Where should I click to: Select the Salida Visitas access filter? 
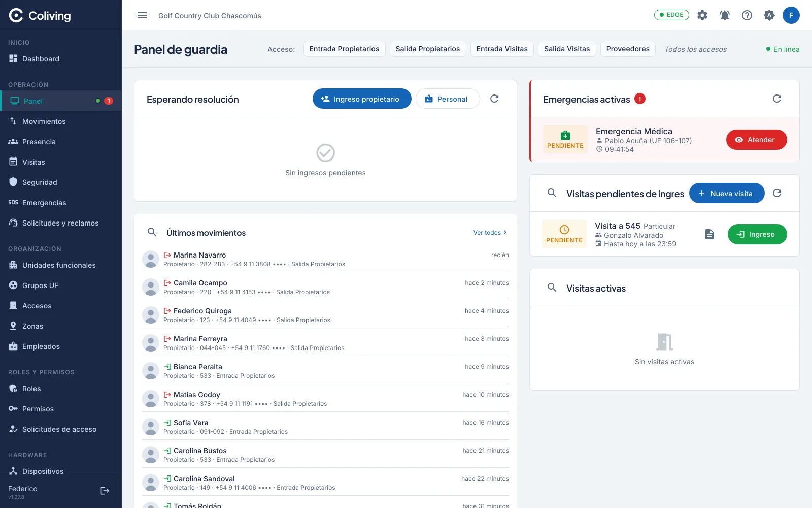(x=567, y=49)
